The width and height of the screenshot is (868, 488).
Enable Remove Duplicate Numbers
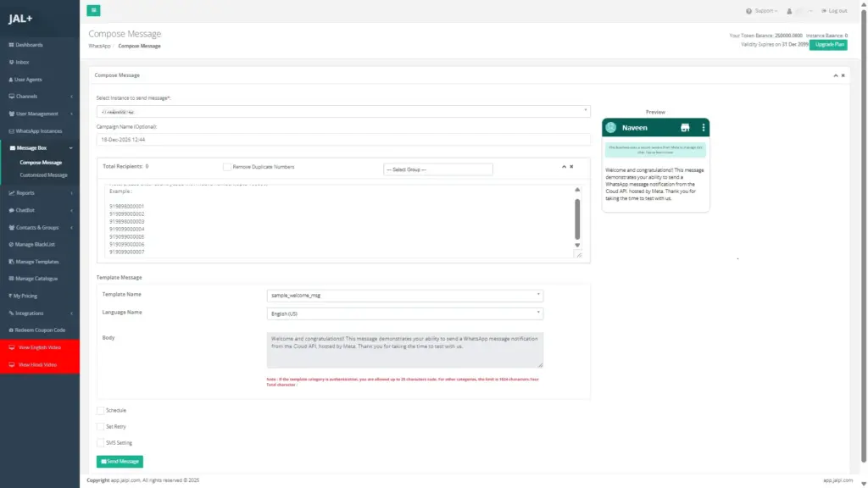coord(225,167)
